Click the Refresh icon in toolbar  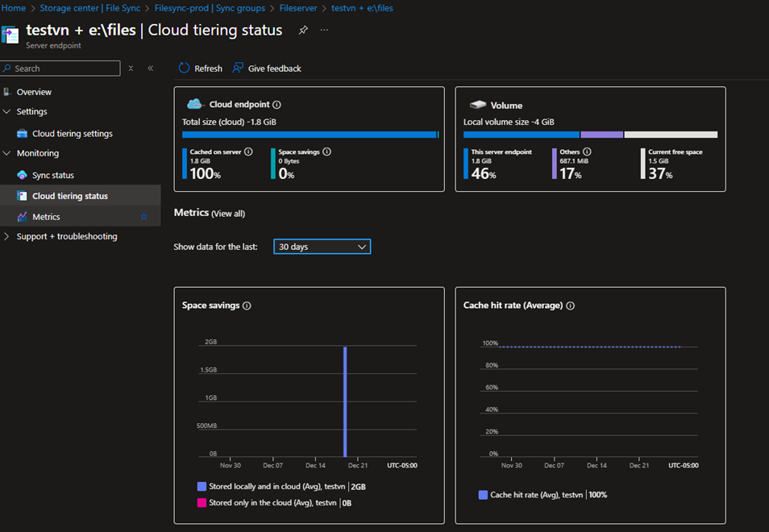(185, 69)
